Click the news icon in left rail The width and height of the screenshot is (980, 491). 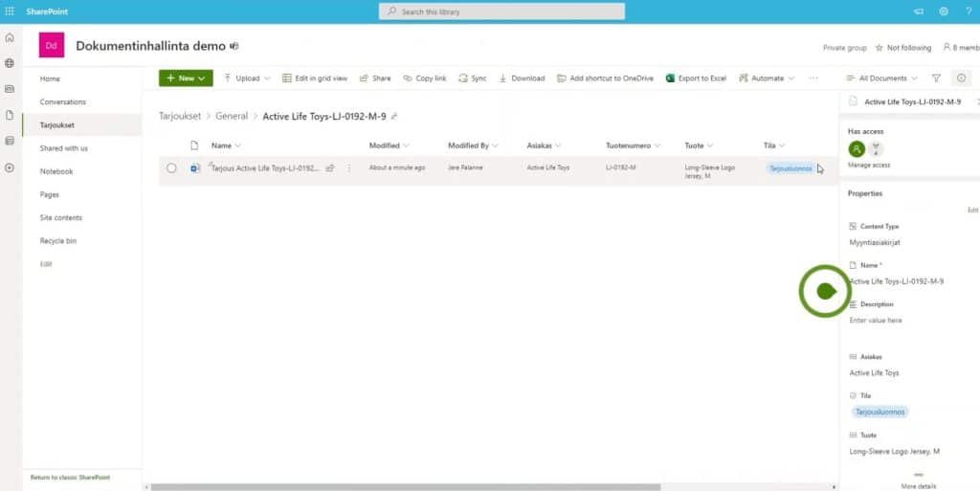tap(10, 89)
